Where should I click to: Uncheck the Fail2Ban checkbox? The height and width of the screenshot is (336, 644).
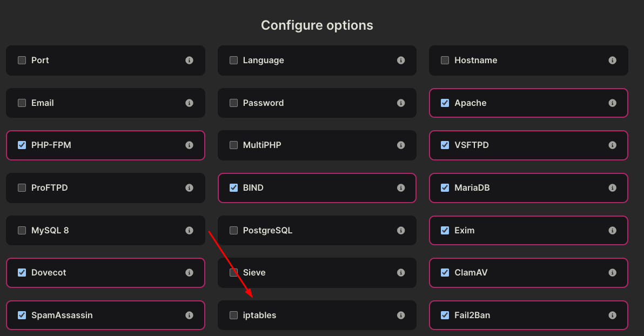tap(445, 315)
